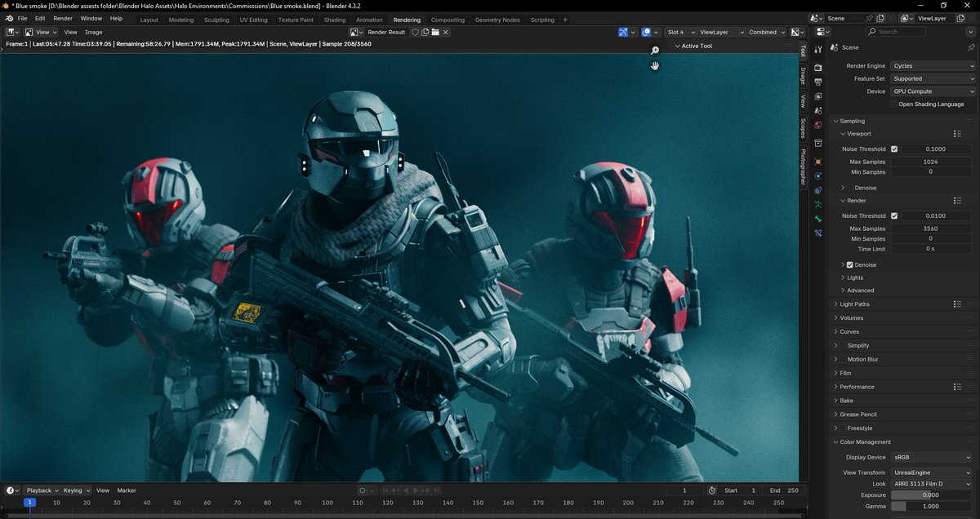
Task: Add a workspace with the plus button
Action: click(565, 20)
